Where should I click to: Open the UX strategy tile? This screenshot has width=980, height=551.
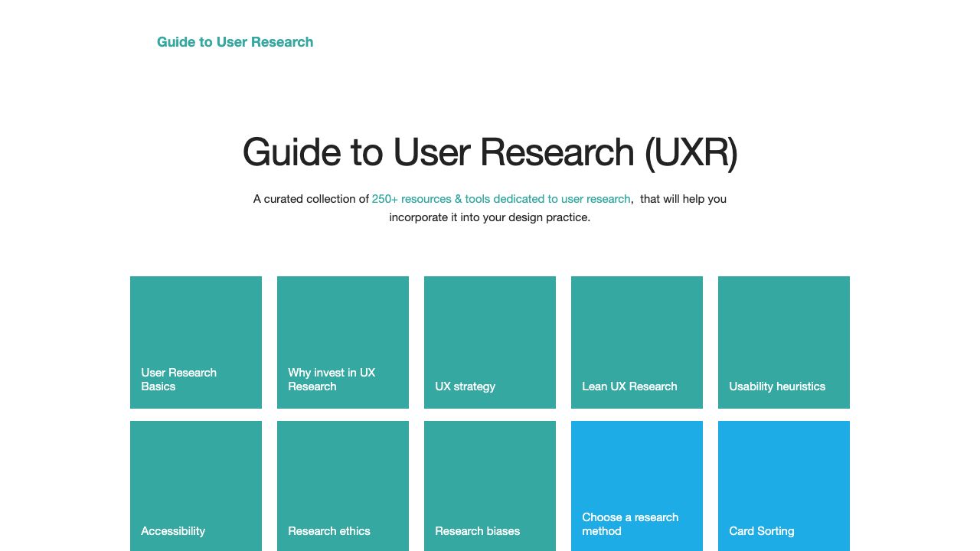[490, 342]
